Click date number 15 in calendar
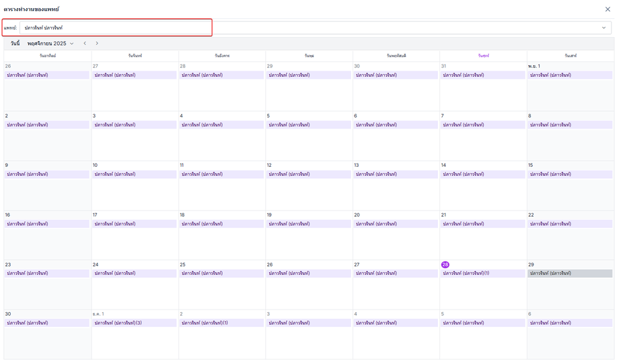The height and width of the screenshot is (364, 619). click(531, 165)
